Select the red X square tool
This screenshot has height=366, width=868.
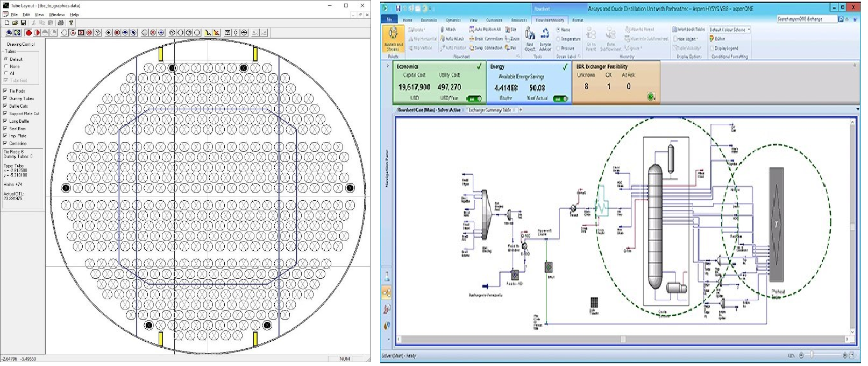pyautogui.click(x=81, y=33)
